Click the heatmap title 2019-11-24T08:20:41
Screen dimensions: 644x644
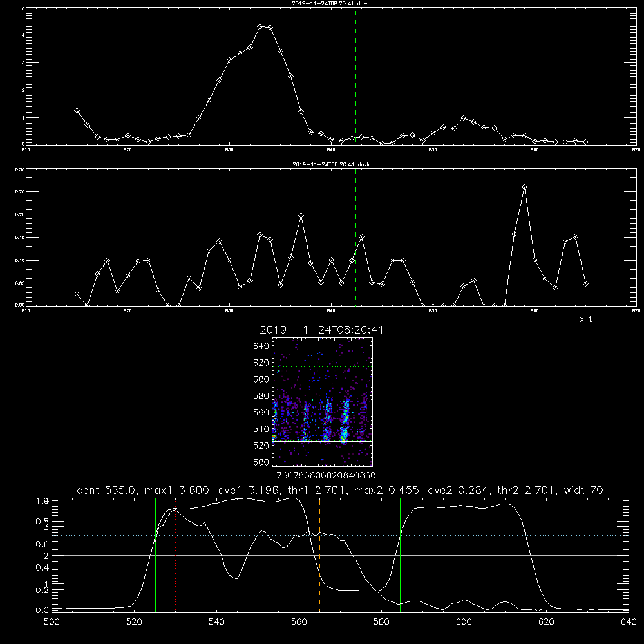321,330
